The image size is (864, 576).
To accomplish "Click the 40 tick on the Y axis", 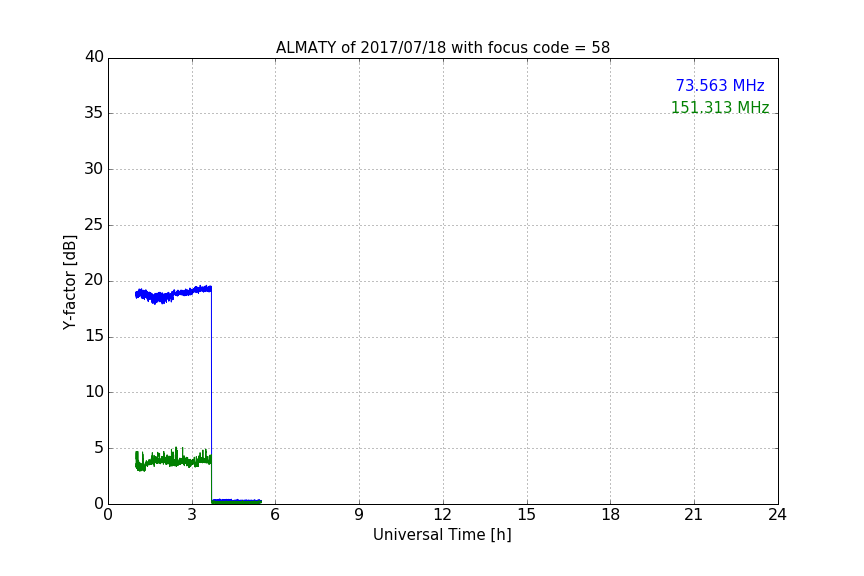I will pyautogui.click(x=94, y=57).
